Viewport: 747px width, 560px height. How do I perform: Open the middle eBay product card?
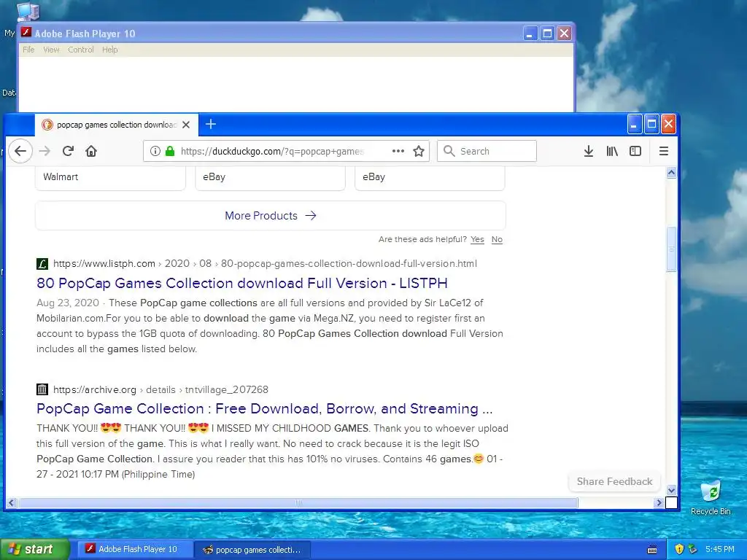click(x=270, y=178)
